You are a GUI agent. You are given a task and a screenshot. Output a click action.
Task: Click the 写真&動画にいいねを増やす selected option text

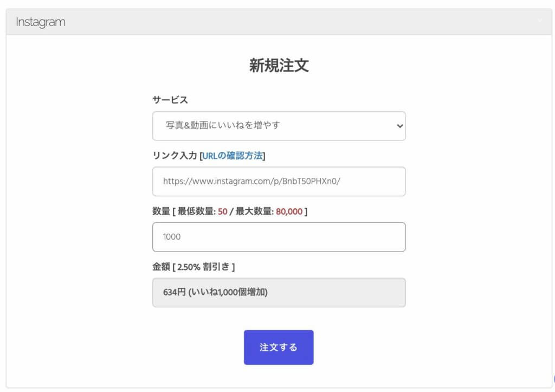click(x=223, y=126)
